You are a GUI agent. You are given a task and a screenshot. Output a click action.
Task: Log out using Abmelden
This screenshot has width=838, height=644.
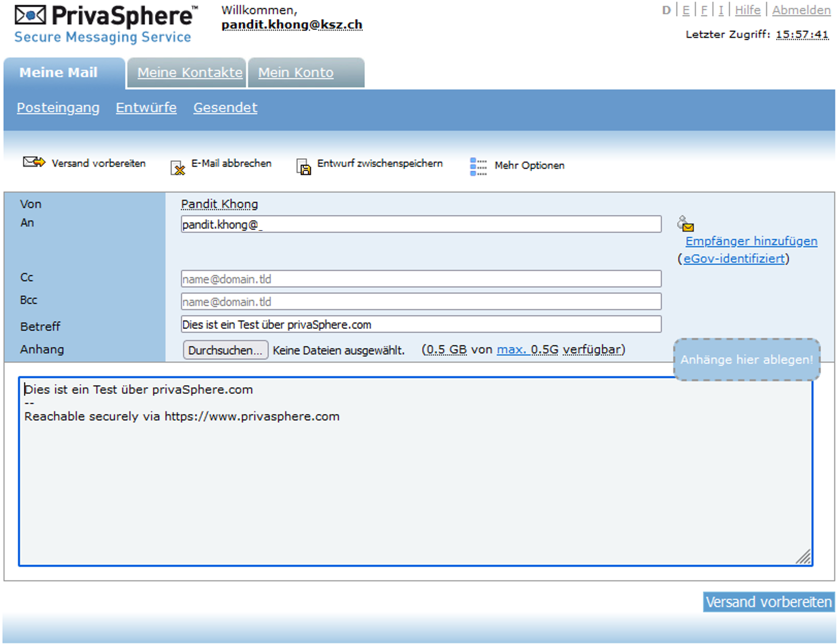pos(801,10)
